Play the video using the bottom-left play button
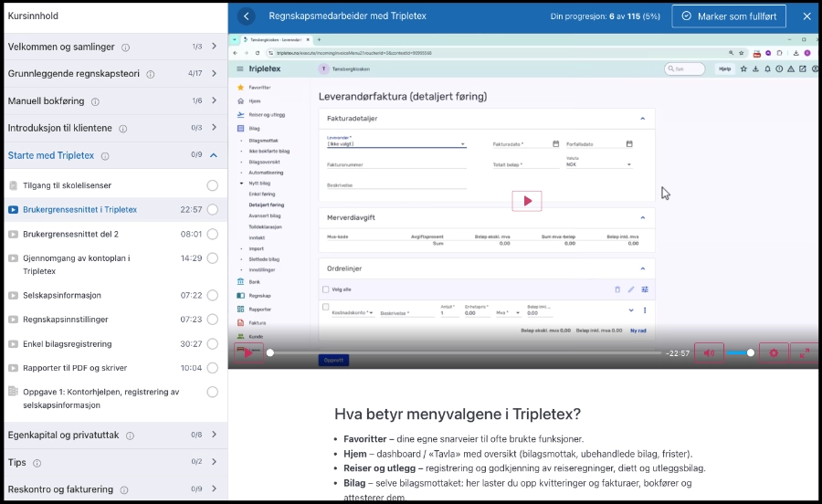The image size is (822, 504). click(248, 352)
